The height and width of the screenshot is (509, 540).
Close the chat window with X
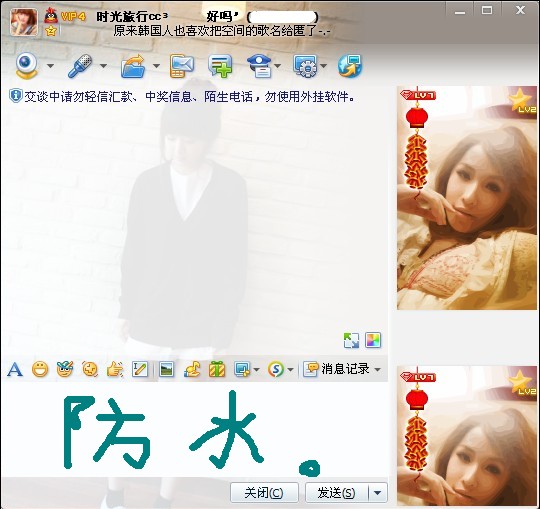point(520,10)
